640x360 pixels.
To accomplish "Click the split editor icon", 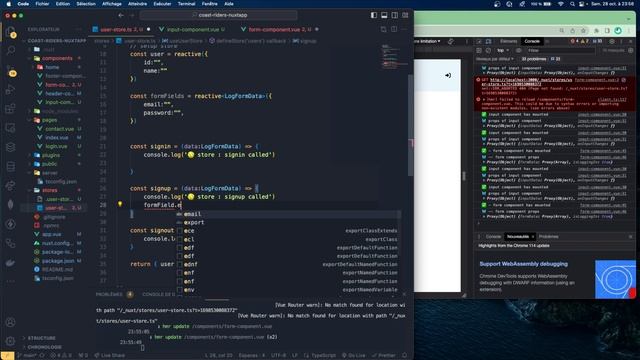I will (x=394, y=29).
